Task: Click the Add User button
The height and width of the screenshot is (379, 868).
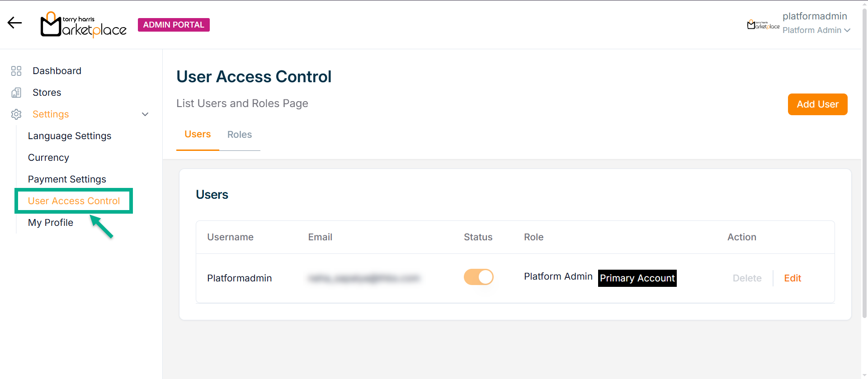Action: [817, 104]
